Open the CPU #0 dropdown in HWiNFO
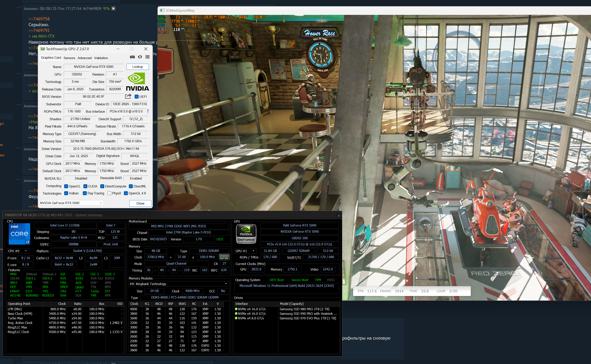The image size is (591, 364). click(x=18, y=251)
